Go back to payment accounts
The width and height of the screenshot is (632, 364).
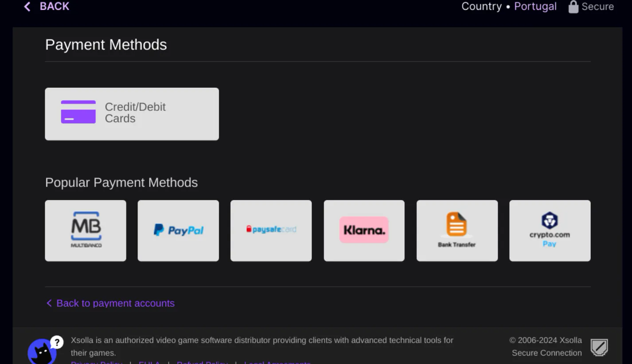click(115, 303)
